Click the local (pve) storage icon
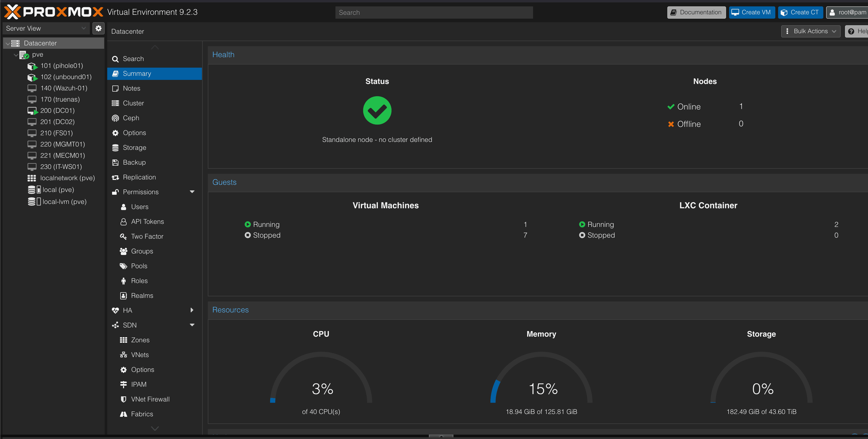 pyautogui.click(x=34, y=190)
